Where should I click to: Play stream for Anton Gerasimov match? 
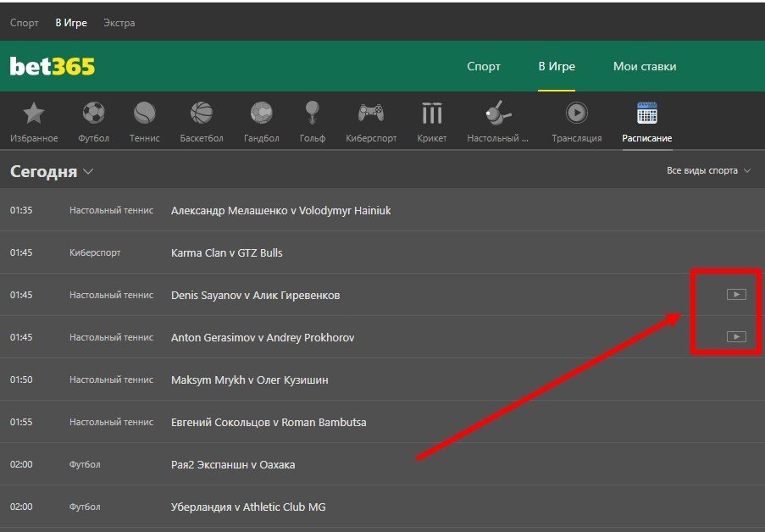736,337
